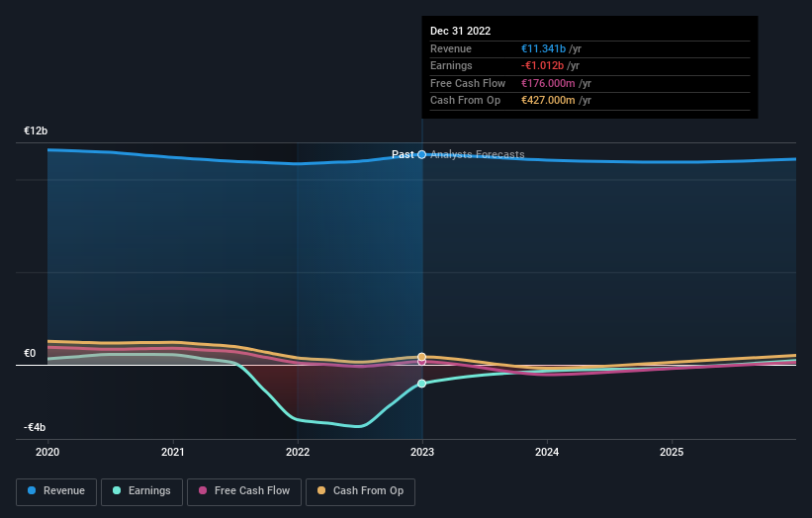
Task: Toggle the Free Cash Flow legend button
Action: coord(244,491)
